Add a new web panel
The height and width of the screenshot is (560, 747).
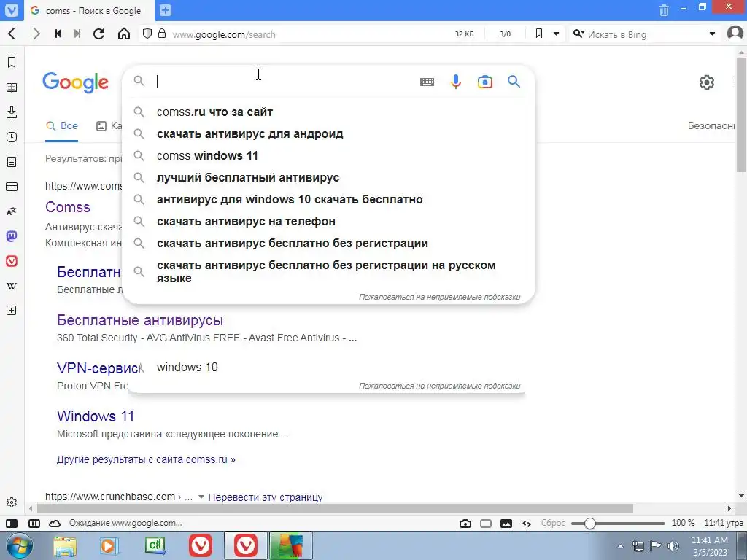pos(12,311)
